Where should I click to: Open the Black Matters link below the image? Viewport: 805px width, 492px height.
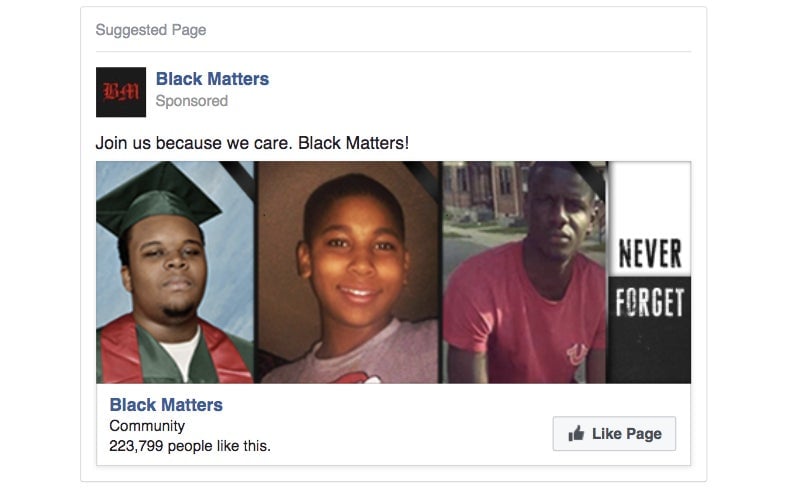click(x=166, y=405)
